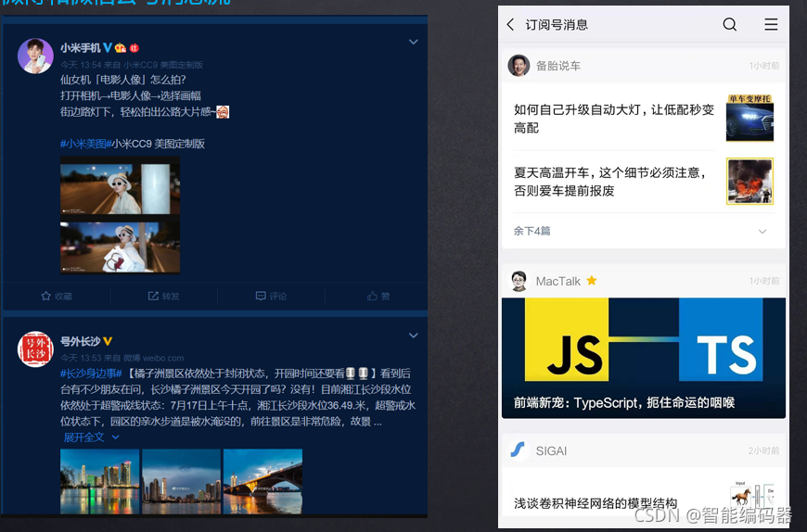Click the MacTalk account avatar
Image resolution: width=807 pixels, height=532 pixels.
pos(519,281)
